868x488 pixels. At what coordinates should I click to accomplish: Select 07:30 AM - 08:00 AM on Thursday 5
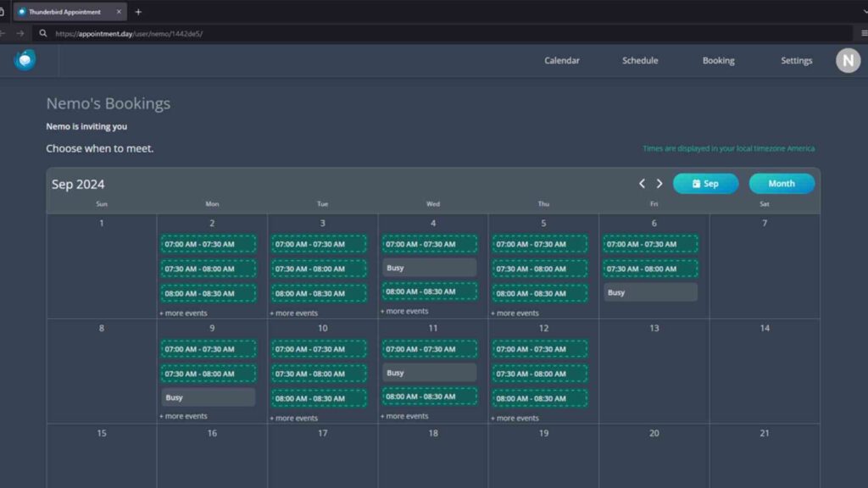540,269
